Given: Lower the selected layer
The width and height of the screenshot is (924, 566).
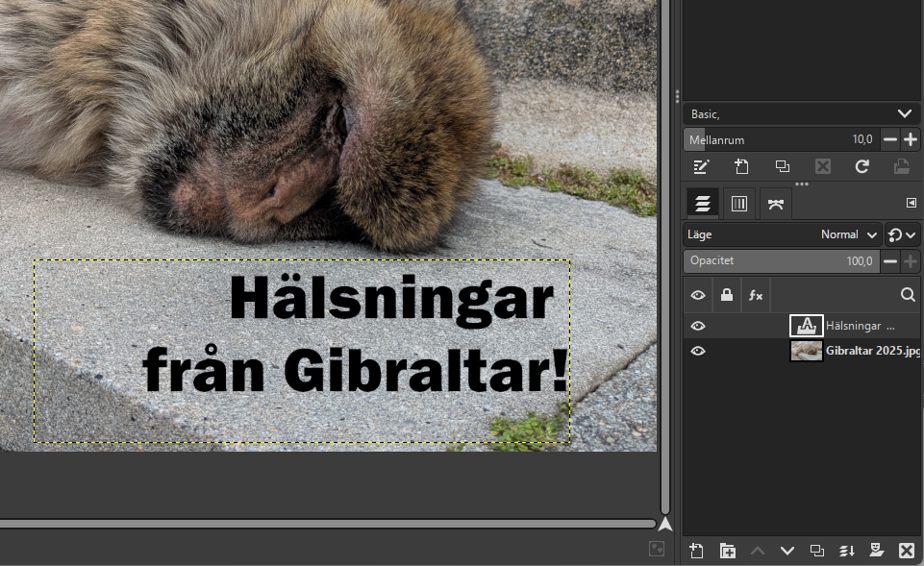Looking at the screenshot, I should [x=787, y=551].
